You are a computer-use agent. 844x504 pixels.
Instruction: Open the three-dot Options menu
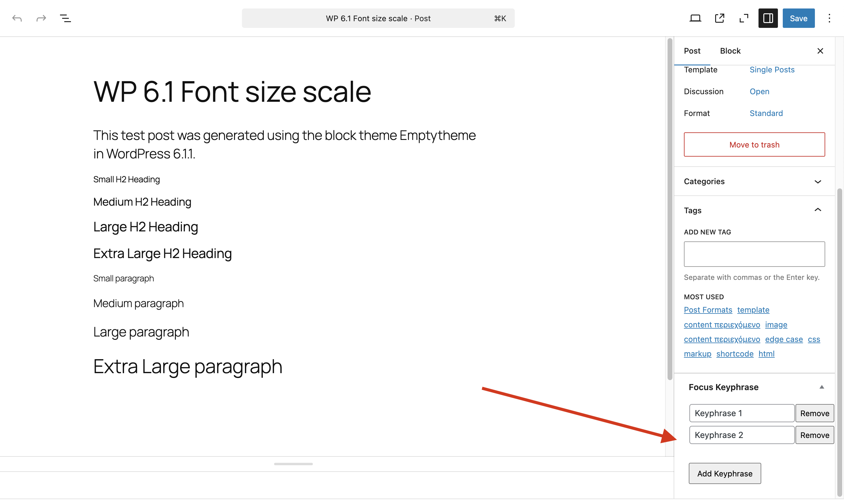(x=829, y=18)
